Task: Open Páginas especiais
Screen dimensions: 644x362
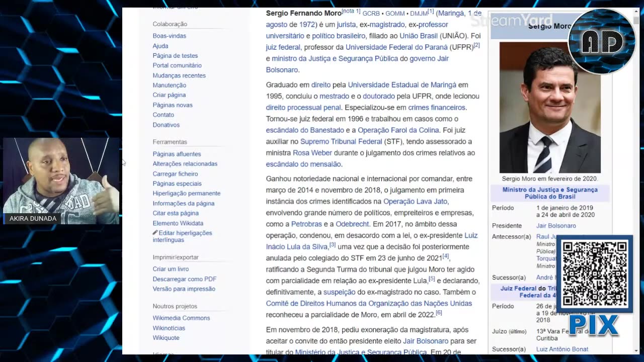Action: 177,184
